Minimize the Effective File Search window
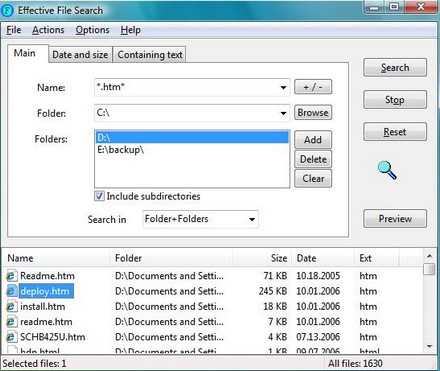 click(x=375, y=7)
